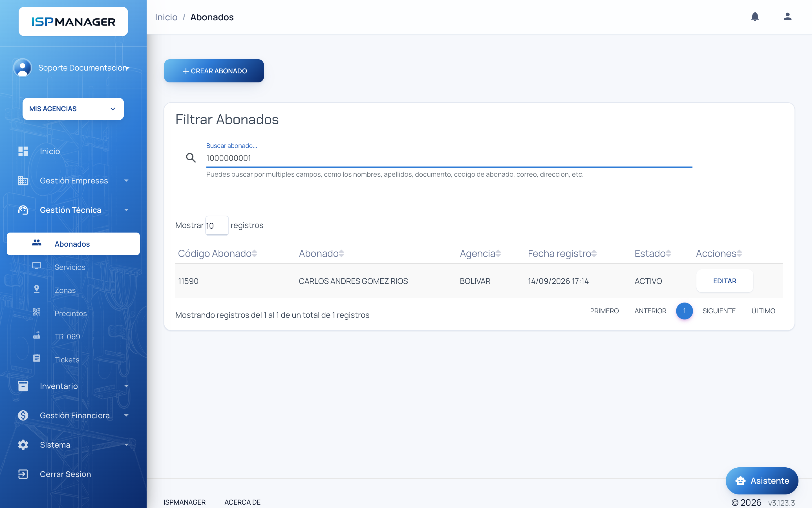Click the Inicio dashboard icon in sidebar
812x508 pixels.
coord(23,151)
